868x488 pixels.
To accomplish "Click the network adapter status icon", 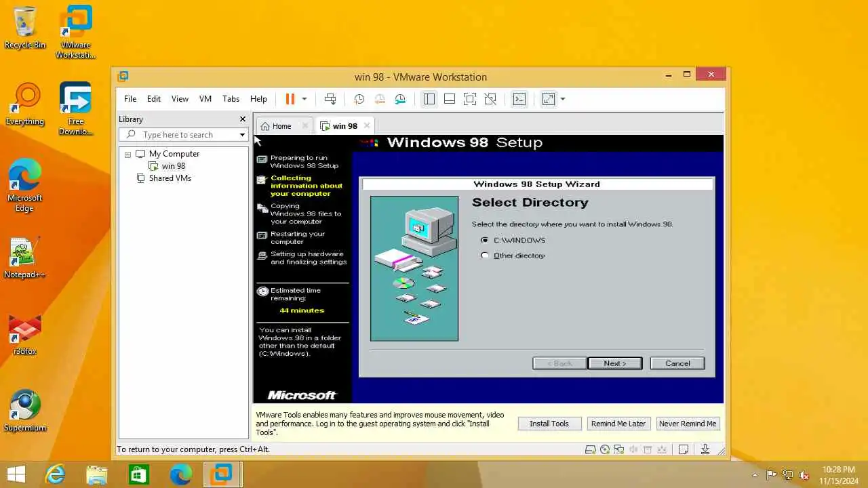I will tap(618, 449).
